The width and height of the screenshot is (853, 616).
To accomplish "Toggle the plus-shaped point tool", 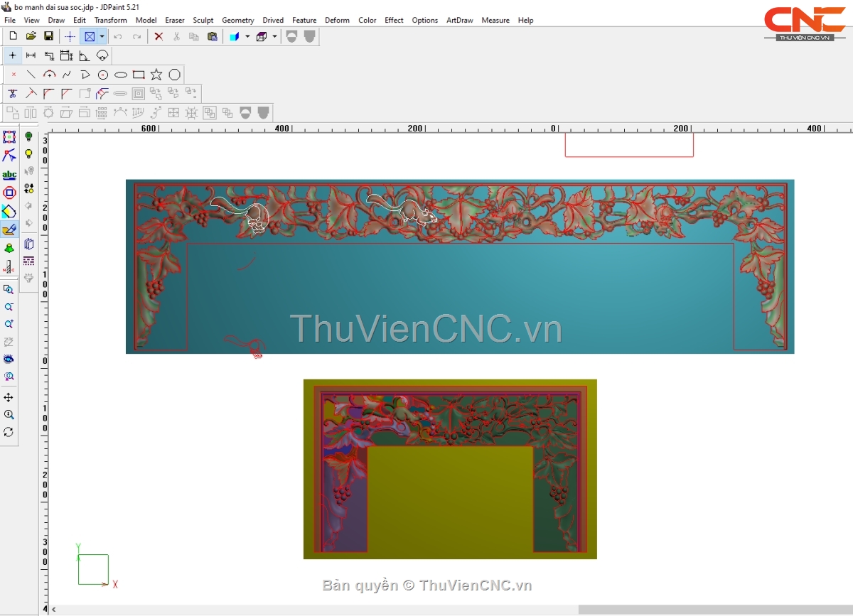I will tap(13, 55).
